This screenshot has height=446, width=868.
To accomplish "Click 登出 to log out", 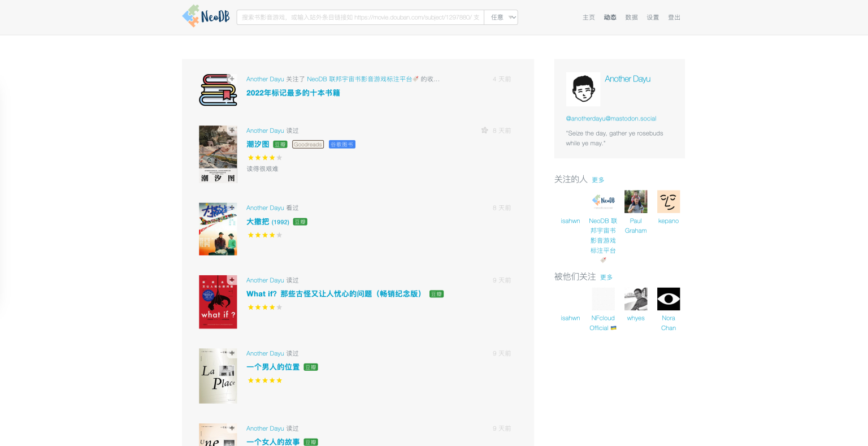I will click(674, 17).
